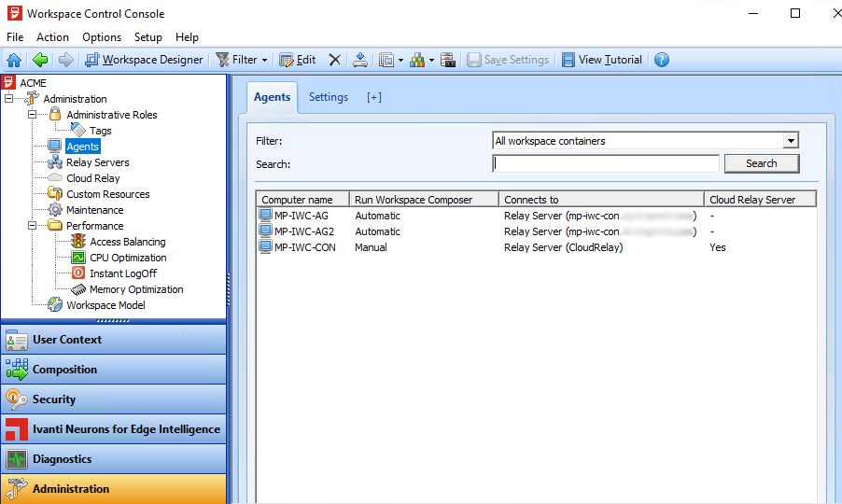The height and width of the screenshot is (504, 842).
Task: Sort by Run Workspace Composer column
Action: (424, 200)
